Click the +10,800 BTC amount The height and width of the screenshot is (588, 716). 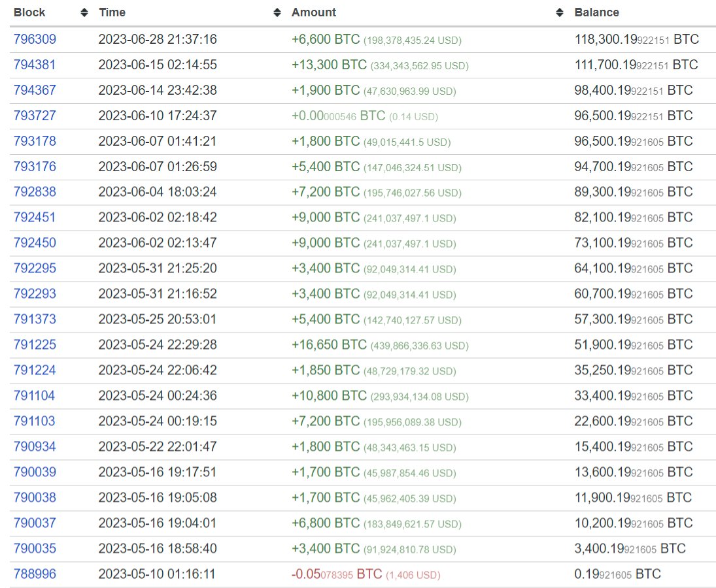[x=330, y=396]
